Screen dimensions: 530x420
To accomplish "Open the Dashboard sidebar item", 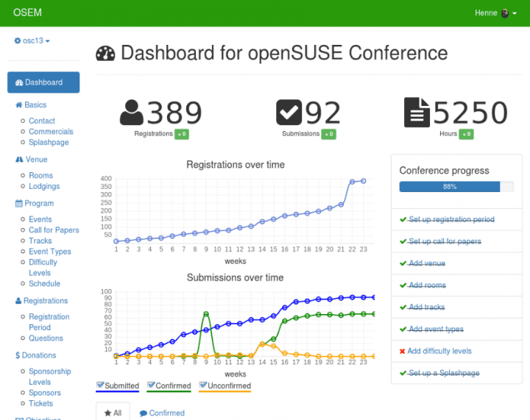I will [x=43, y=82].
